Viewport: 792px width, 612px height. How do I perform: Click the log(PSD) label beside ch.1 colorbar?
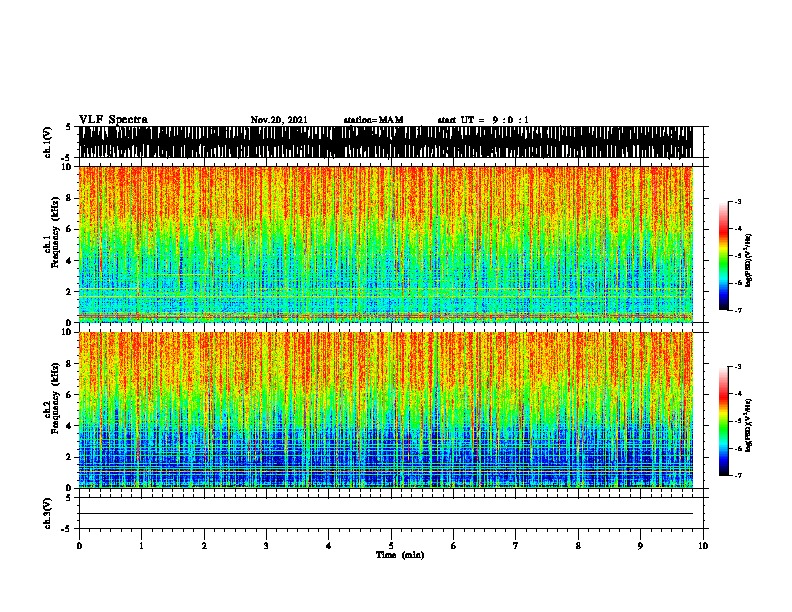coord(748,260)
